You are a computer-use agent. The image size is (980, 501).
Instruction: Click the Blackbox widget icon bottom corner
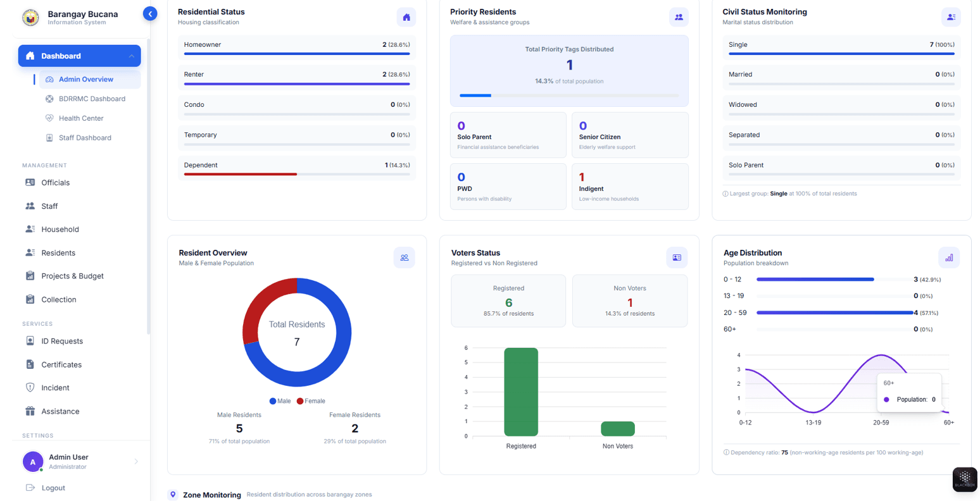(965, 479)
